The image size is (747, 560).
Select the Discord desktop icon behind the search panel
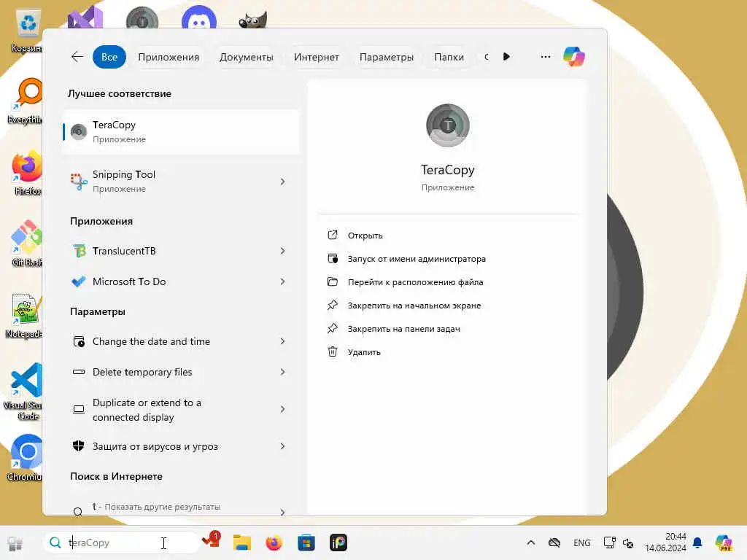(x=199, y=17)
